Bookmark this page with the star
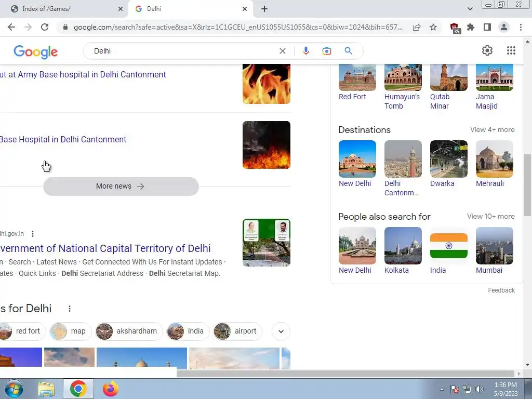 pos(433,27)
